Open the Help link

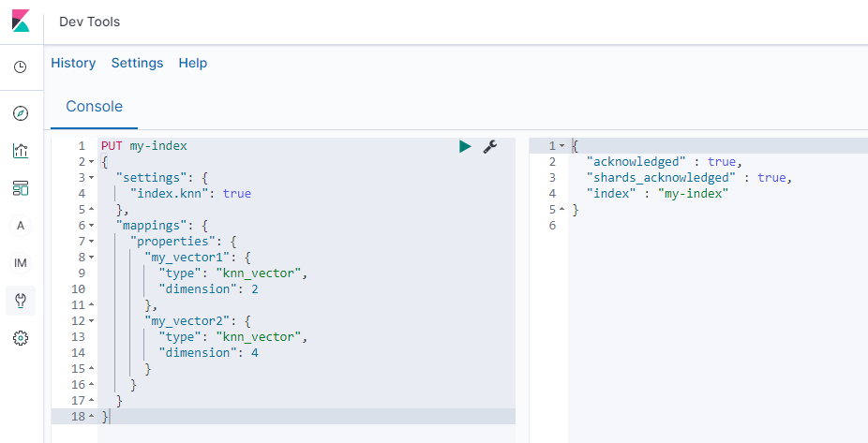click(x=193, y=63)
